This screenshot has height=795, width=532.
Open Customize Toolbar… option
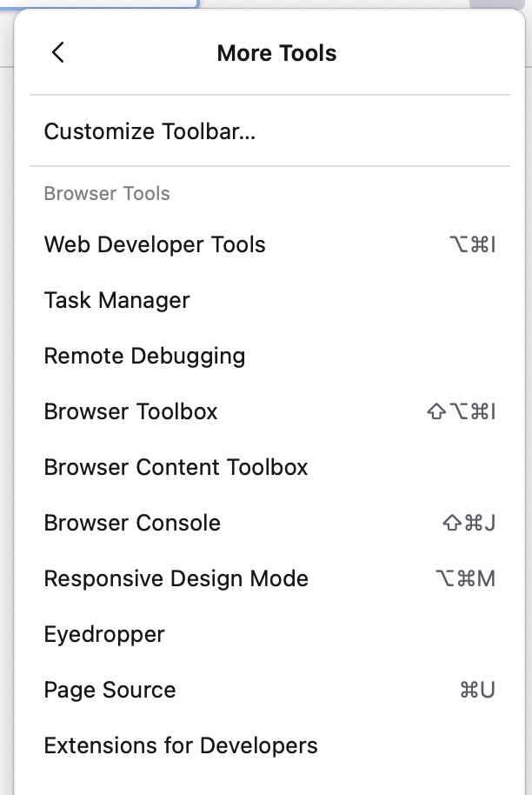[x=150, y=131]
